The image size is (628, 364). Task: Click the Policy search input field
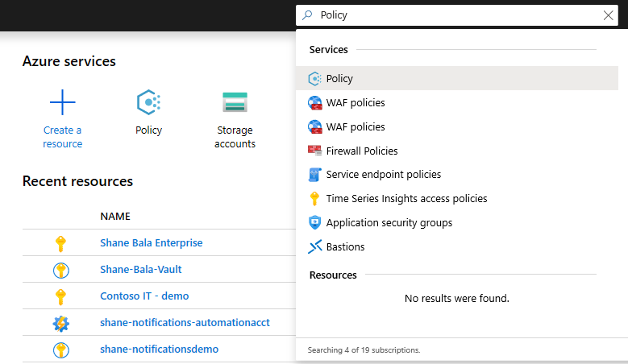(x=457, y=15)
